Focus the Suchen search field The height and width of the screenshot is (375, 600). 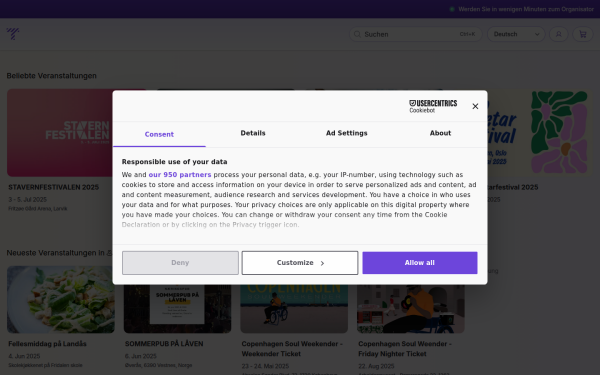click(416, 34)
